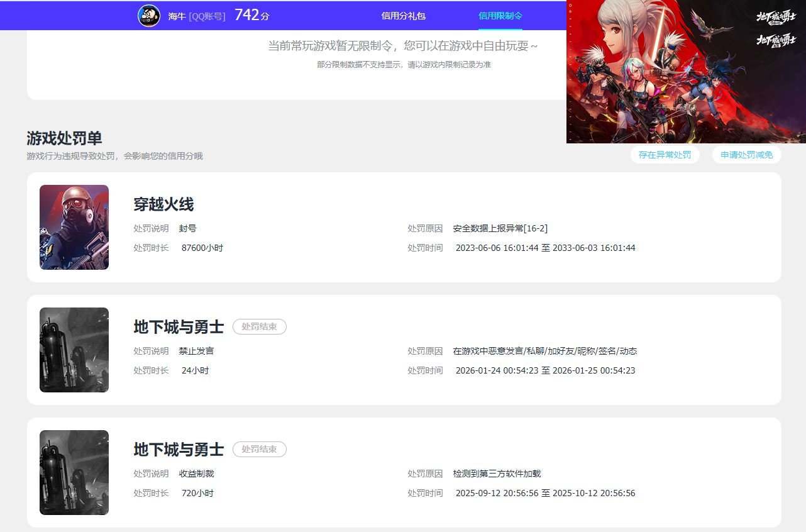Click the 处罚结束 badge on 禁止发言 record
Image resolution: width=806 pixels, height=532 pixels.
click(x=260, y=326)
